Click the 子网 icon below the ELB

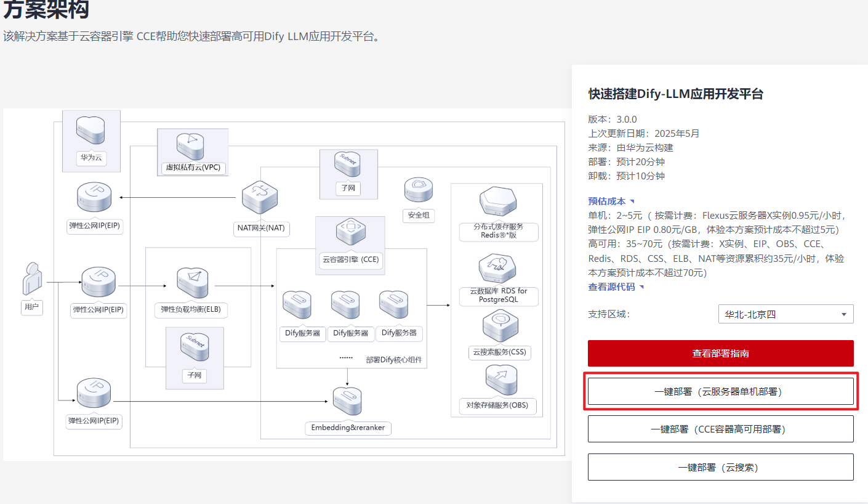pyautogui.click(x=195, y=348)
